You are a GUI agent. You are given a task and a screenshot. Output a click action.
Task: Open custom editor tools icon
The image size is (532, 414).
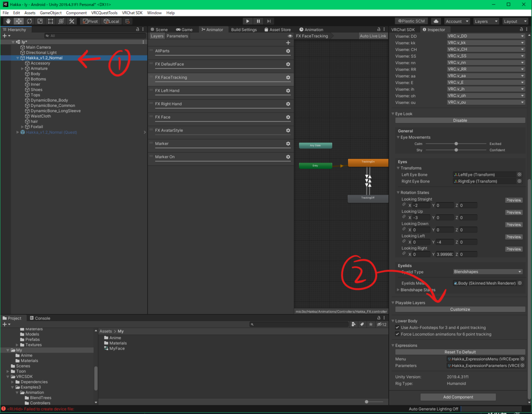tap(72, 21)
